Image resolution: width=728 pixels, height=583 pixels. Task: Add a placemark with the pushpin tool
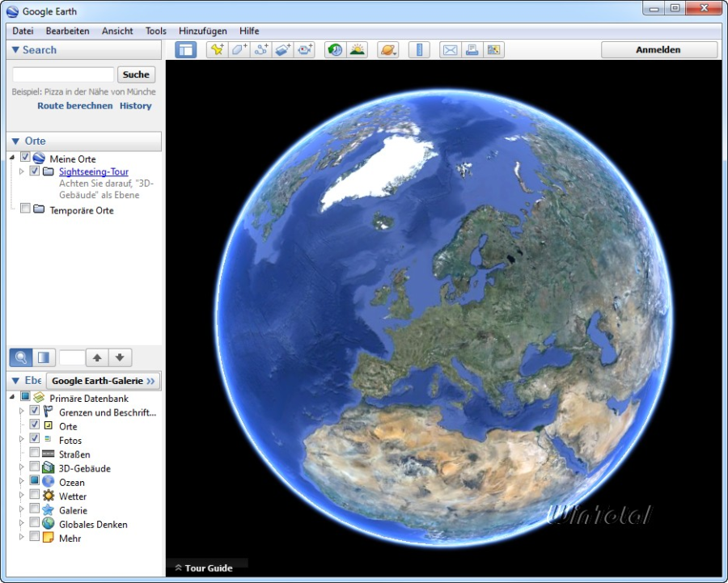coord(217,49)
